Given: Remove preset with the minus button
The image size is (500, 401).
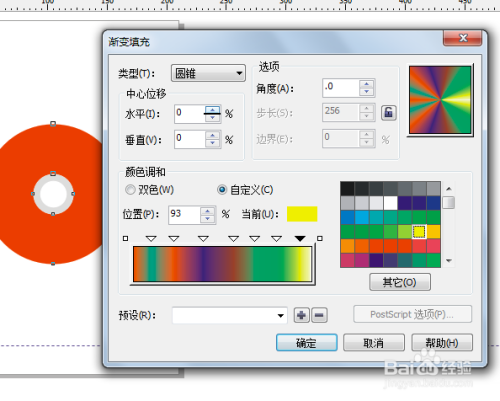Looking at the screenshot, I should pyautogui.click(x=319, y=315).
